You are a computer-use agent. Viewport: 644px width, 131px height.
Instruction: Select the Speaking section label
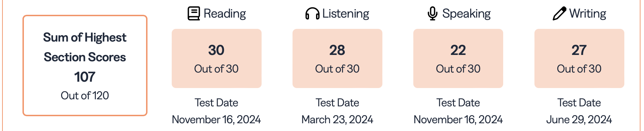coord(466,14)
